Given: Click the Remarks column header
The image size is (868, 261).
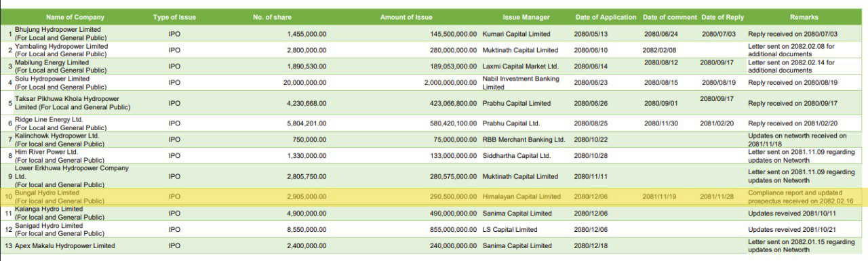Looking at the screenshot, I should (804, 17).
